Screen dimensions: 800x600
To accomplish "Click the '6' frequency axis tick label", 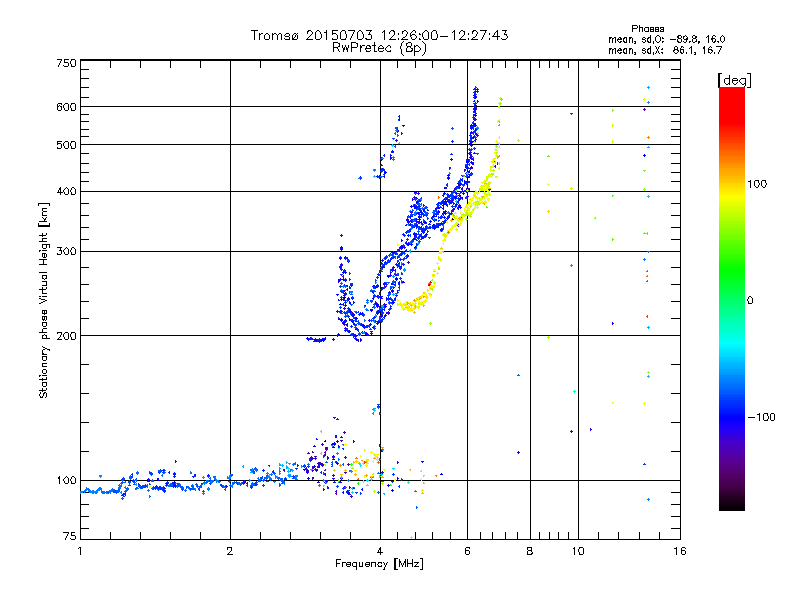I will pyautogui.click(x=467, y=551).
